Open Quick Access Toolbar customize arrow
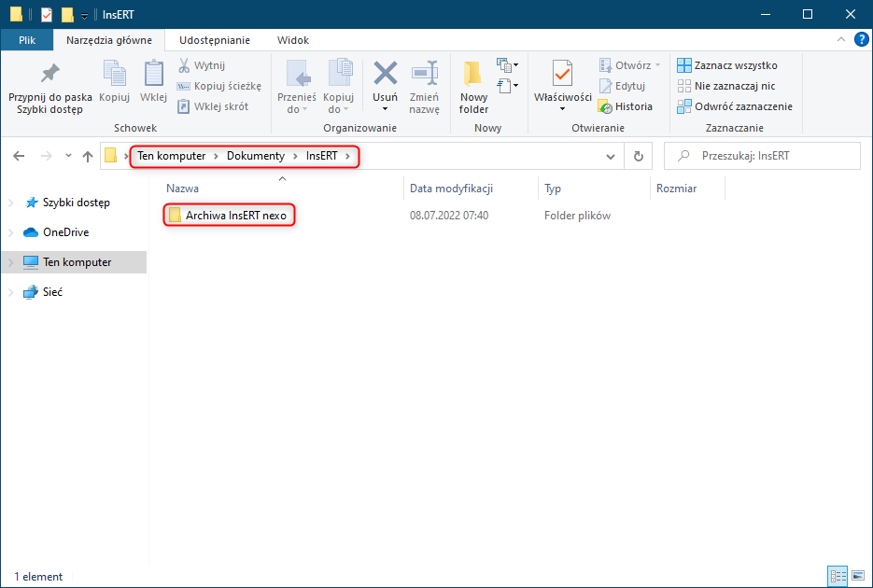873x588 pixels. coord(84,16)
